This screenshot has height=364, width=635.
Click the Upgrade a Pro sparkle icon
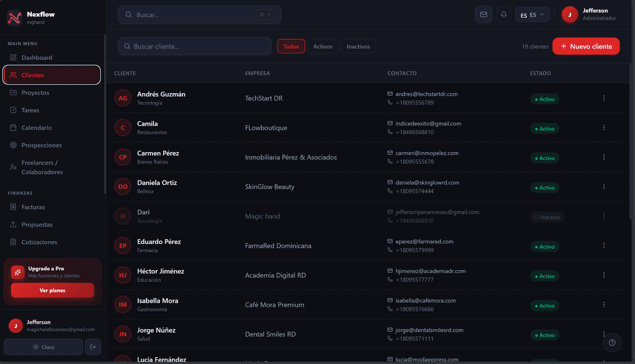(x=17, y=272)
